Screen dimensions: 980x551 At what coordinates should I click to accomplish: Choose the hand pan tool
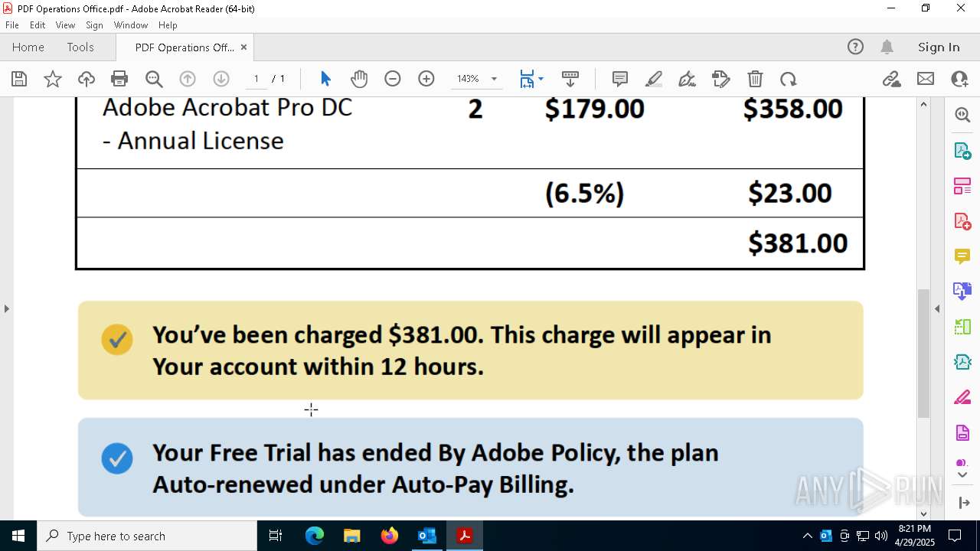coord(359,79)
